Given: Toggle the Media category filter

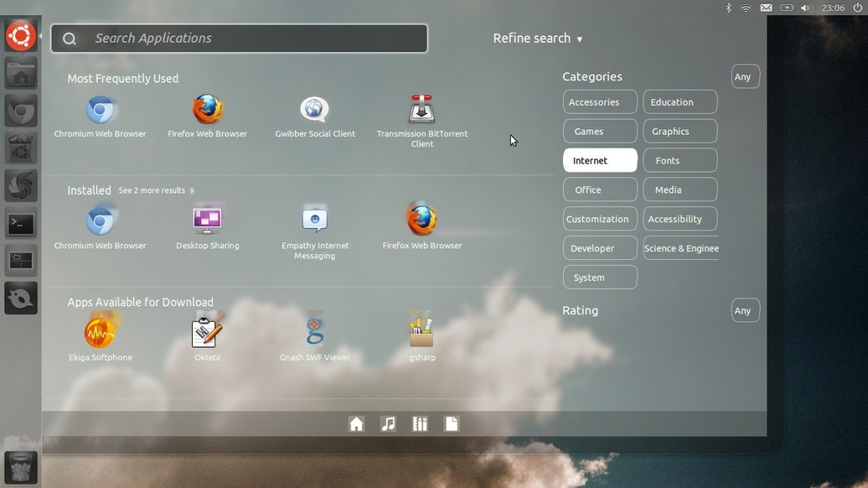Looking at the screenshot, I should pos(680,189).
